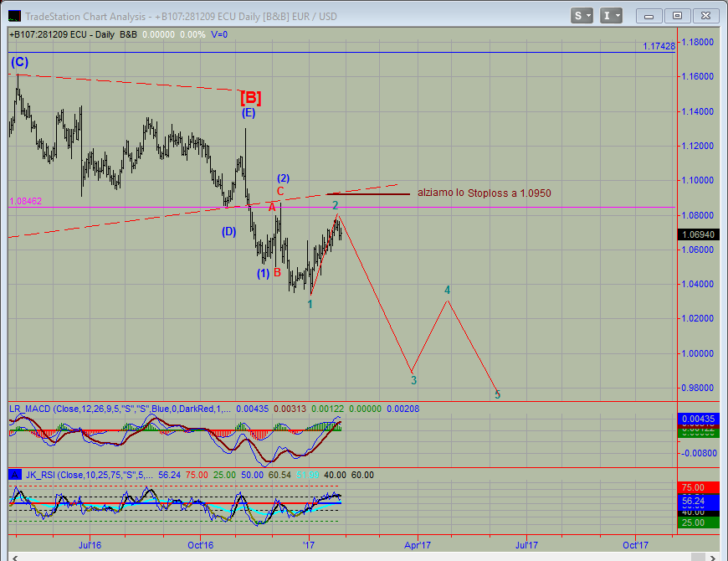Select the red C wave label

click(280, 191)
